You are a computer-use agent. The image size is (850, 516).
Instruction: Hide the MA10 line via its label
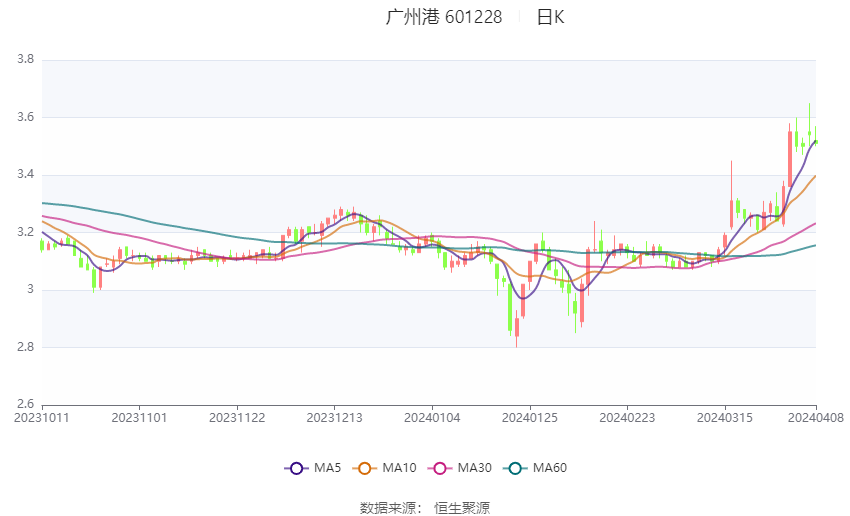(400, 468)
